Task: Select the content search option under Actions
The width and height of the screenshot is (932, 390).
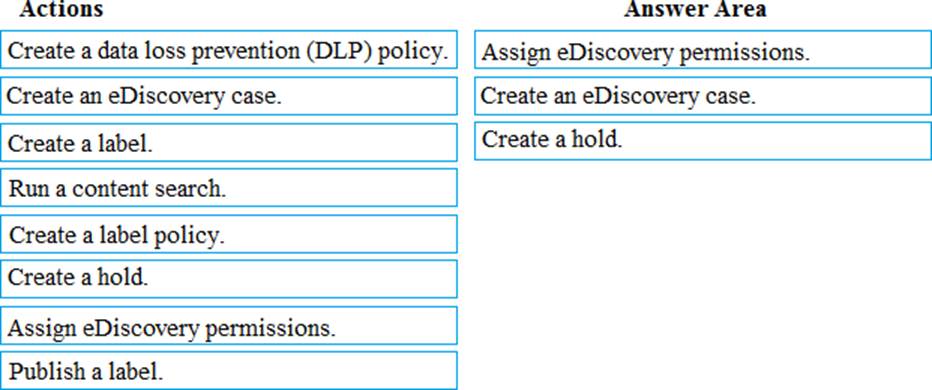Action: click(x=229, y=188)
